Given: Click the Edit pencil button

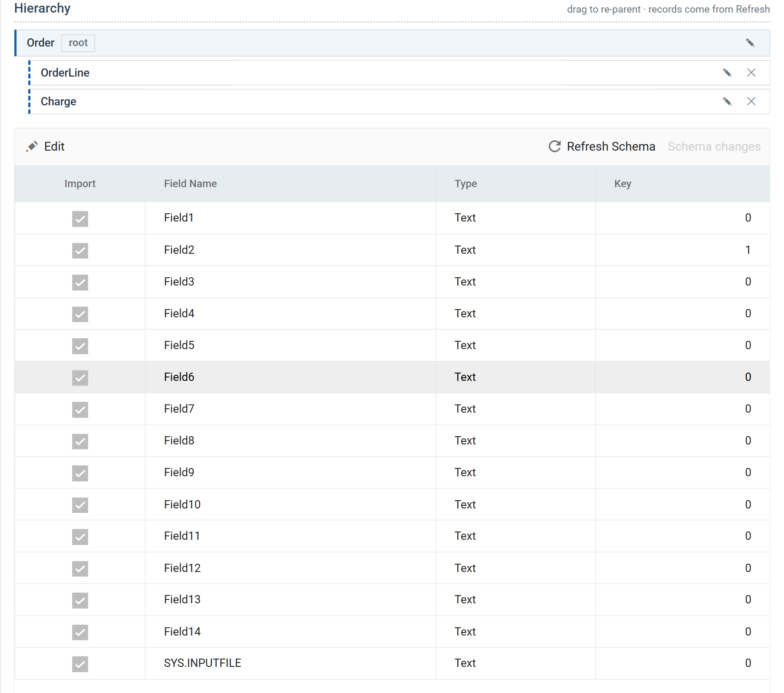Looking at the screenshot, I should [45, 147].
